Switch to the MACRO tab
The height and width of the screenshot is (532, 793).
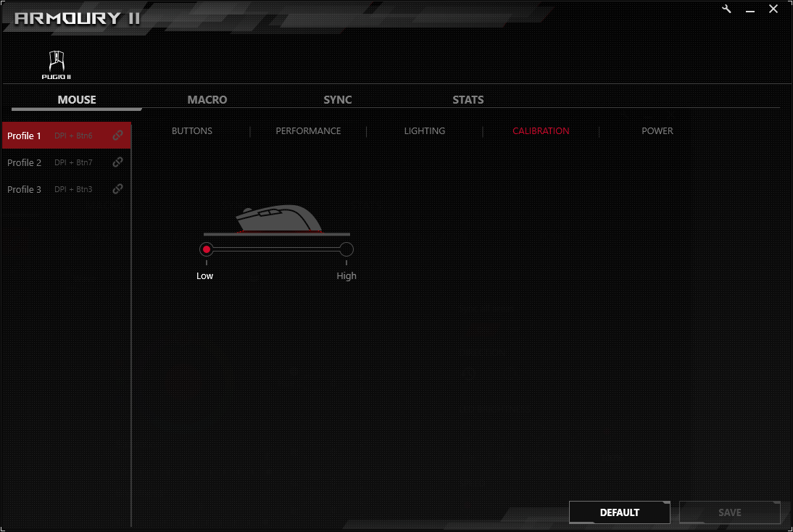pos(207,99)
